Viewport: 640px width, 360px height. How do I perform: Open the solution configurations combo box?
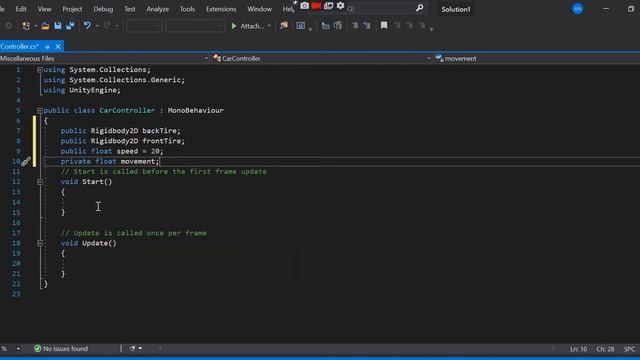pos(144,26)
